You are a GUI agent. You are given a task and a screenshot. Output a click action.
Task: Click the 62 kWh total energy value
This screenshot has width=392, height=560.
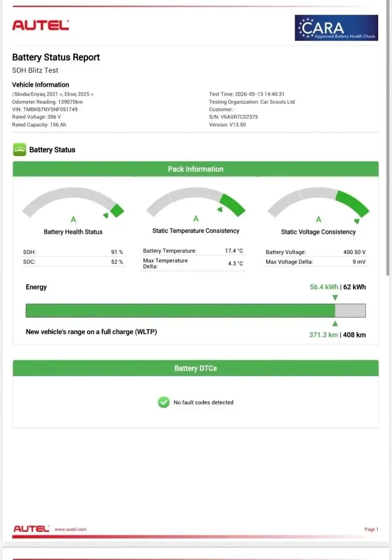pyautogui.click(x=354, y=287)
